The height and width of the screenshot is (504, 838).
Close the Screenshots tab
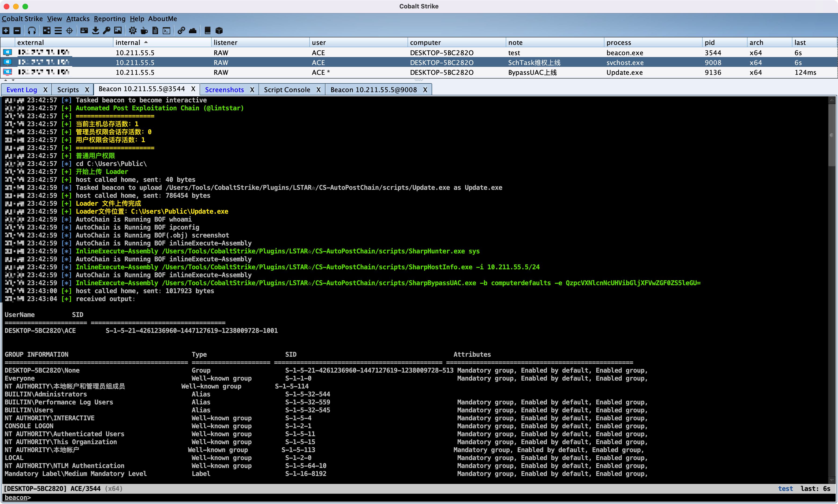coord(252,90)
